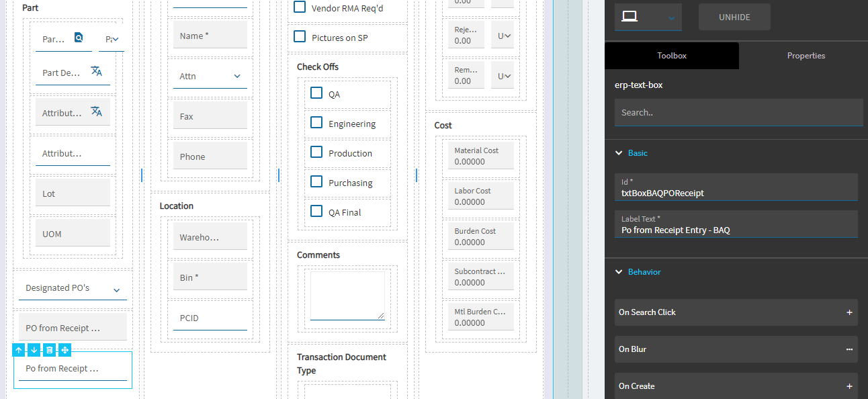This screenshot has height=399, width=868.
Task: Click the properties Search field
Action: [739, 112]
